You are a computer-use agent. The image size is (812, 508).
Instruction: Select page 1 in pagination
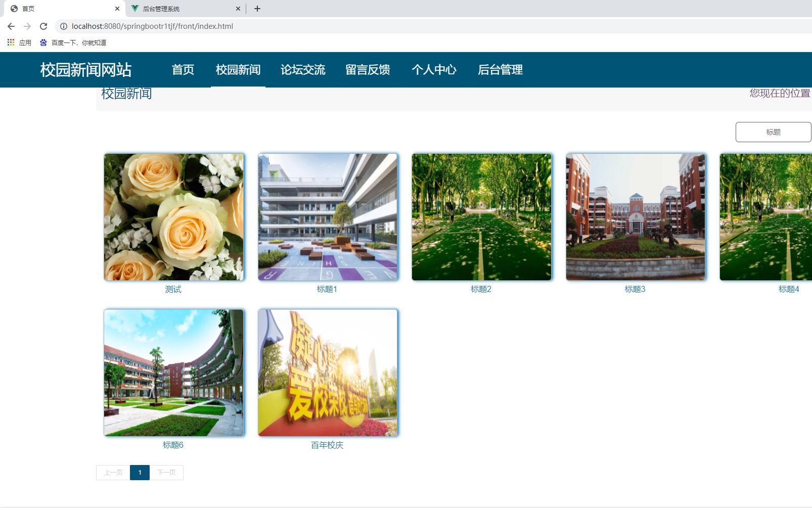point(140,473)
